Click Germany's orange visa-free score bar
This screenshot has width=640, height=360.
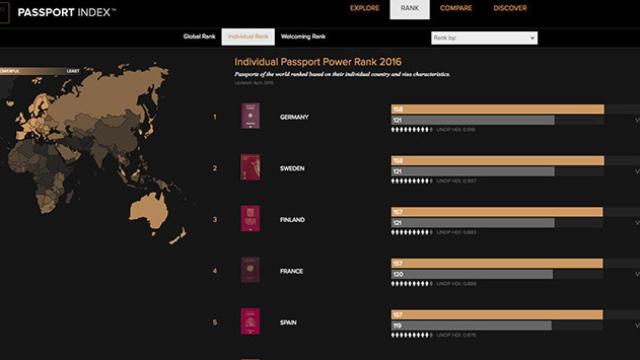[x=498, y=109]
